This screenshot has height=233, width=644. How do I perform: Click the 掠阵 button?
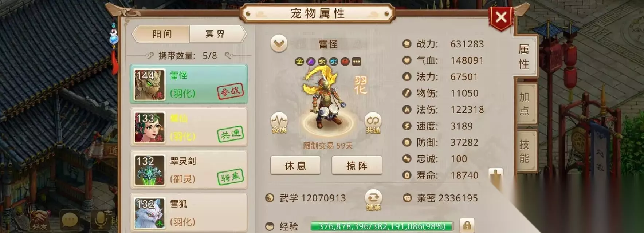click(x=357, y=166)
